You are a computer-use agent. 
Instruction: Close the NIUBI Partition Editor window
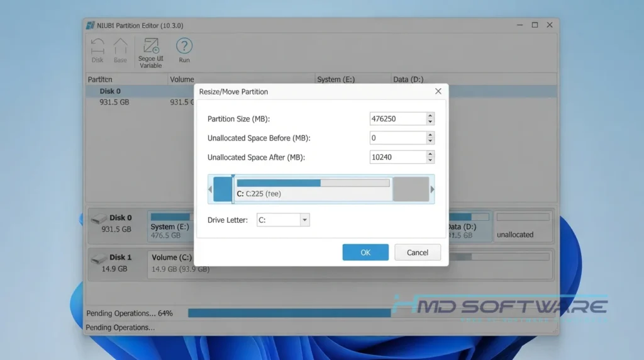click(x=550, y=25)
